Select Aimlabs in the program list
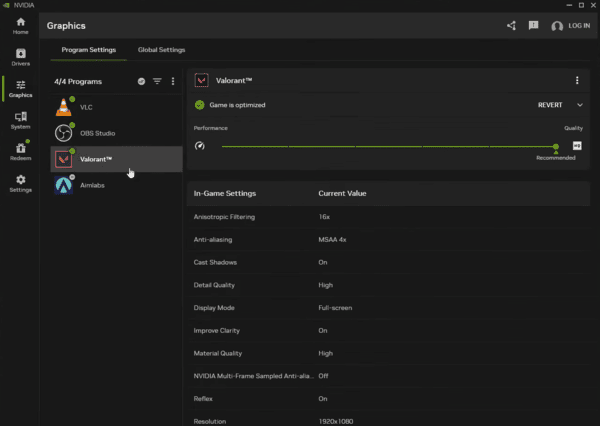The width and height of the screenshot is (600, 426). (92, 185)
